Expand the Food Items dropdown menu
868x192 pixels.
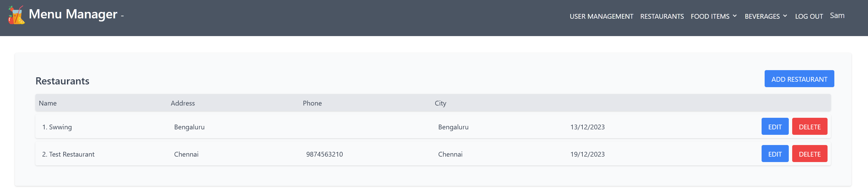(x=710, y=16)
